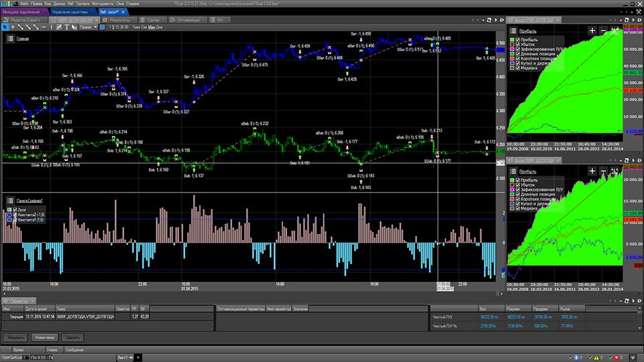Screen dimensions: 644x362
Task: Open the Правая axis dropdown in toolbar
Action: (89, 27)
